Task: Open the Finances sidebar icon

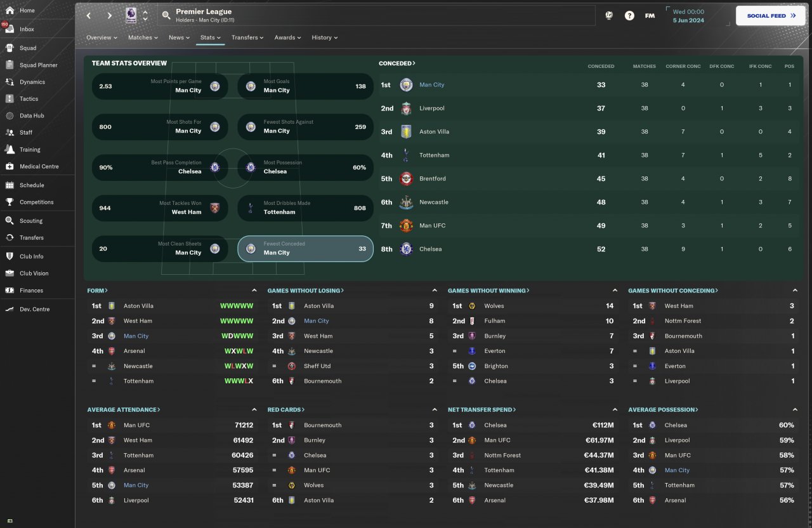Action: [10, 291]
